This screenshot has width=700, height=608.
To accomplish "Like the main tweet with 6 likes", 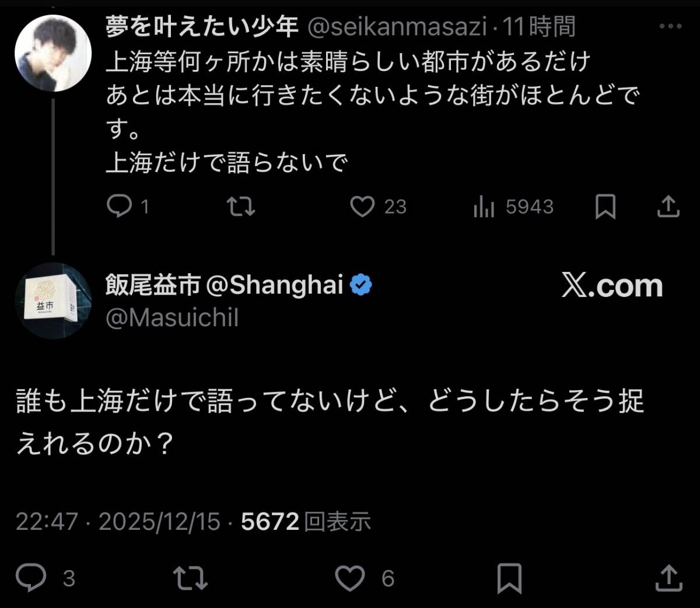I will pyautogui.click(x=350, y=578).
